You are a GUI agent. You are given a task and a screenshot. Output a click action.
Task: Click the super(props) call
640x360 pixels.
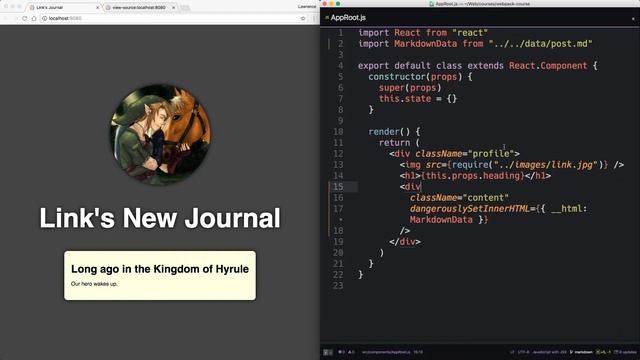[410, 88]
